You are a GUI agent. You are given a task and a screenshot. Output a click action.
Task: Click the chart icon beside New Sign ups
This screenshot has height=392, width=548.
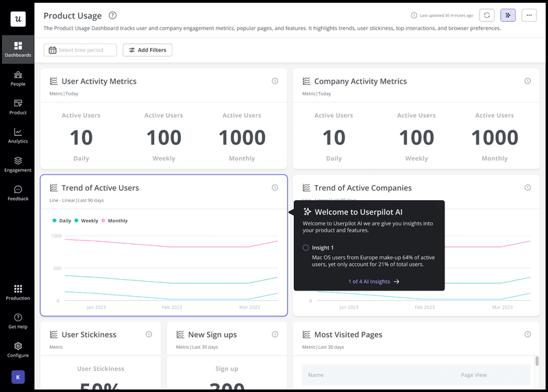click(180, 334)
